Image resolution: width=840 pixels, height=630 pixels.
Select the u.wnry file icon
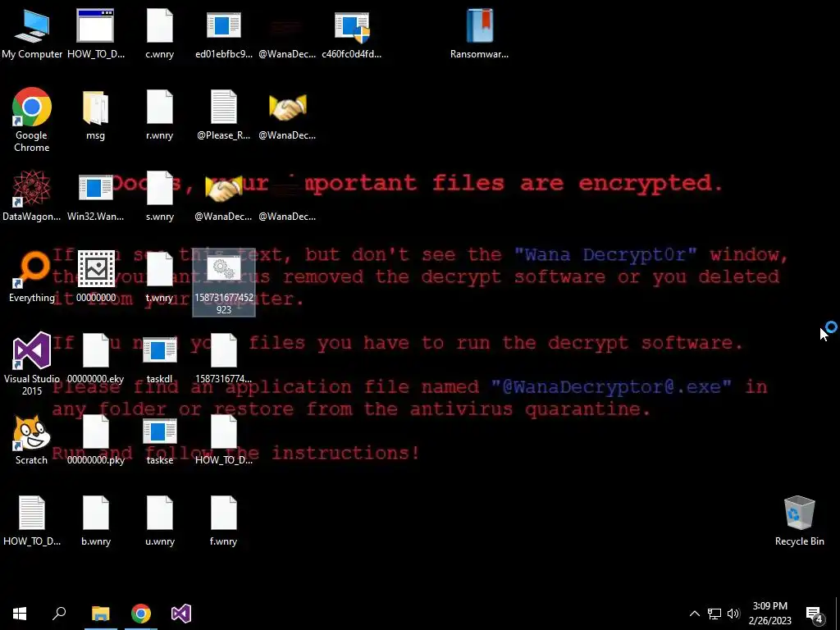coord(160,521)
